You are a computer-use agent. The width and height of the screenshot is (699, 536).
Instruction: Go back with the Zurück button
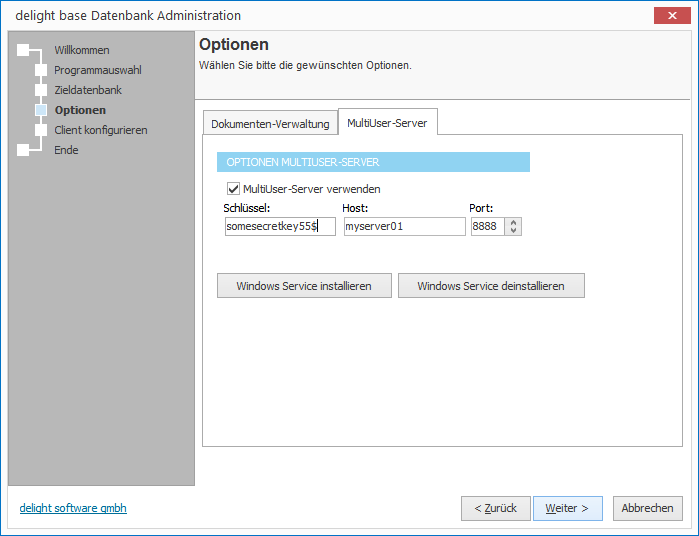click(x=496, y=508)
